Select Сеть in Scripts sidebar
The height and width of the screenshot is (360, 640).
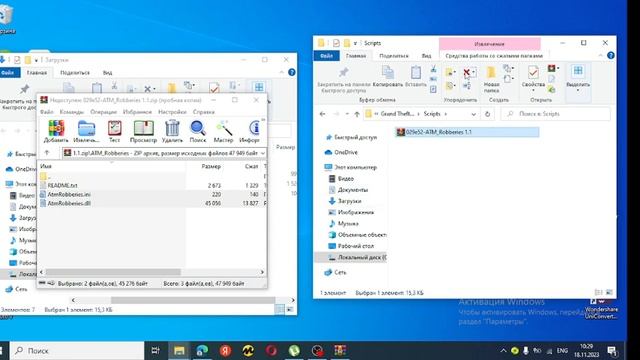335,272
